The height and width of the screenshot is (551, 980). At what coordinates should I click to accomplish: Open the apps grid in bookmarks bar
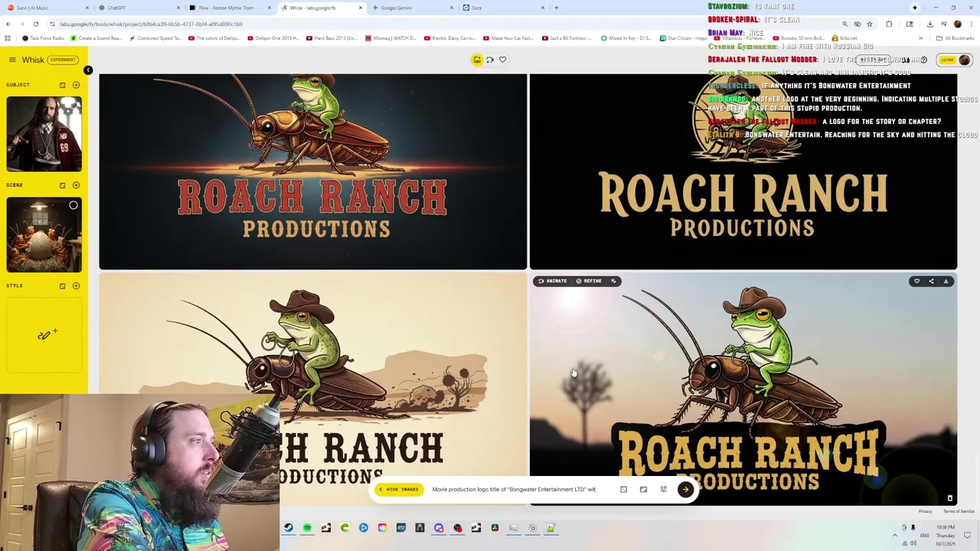pyautogui.click(x=8, y=38)
